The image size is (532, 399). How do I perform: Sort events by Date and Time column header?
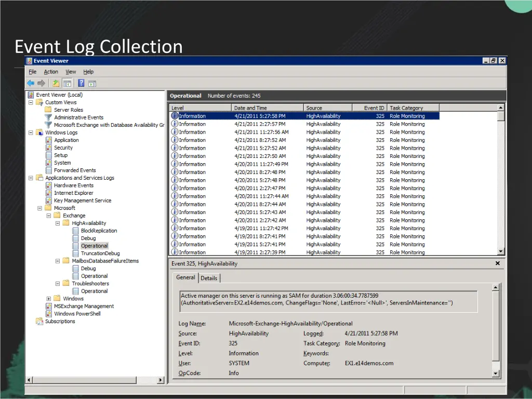point(268,108)
